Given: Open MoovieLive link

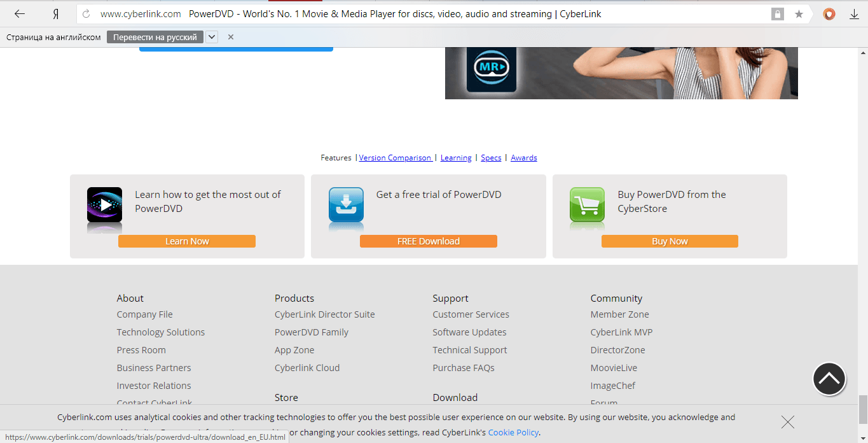Looking at the screenshot, I should pyautogui.click(x=614, y=368).
